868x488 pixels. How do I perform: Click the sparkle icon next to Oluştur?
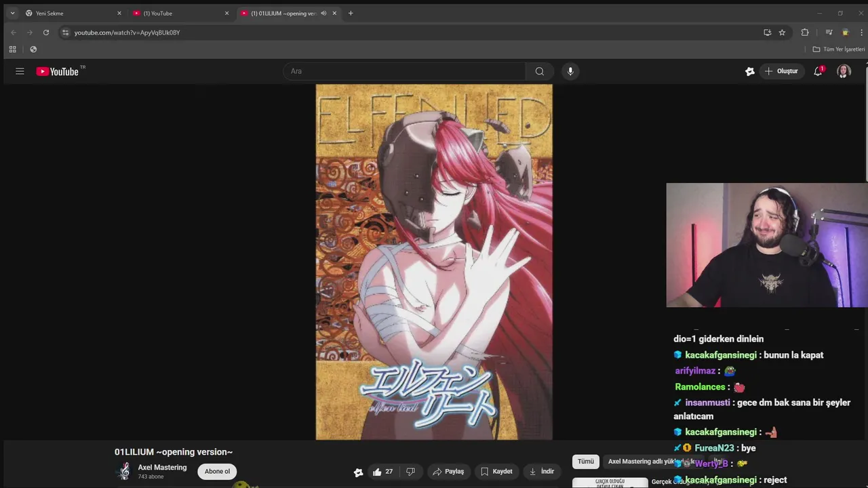tap(749, 71)
